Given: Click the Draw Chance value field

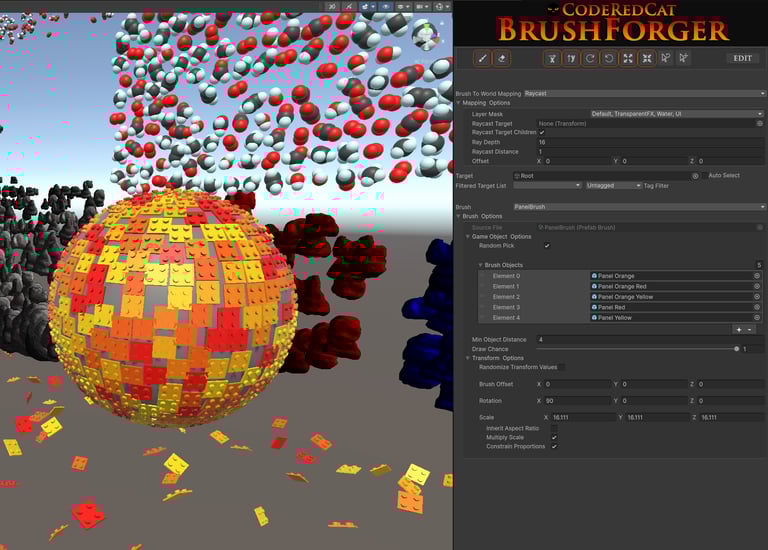Looking at the screenshot, I should [x=753, y=349].
